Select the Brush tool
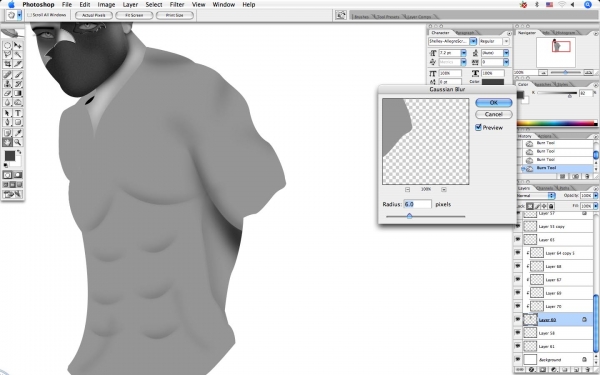Viewport: 600px width, 375px height. tap(18, 75)
